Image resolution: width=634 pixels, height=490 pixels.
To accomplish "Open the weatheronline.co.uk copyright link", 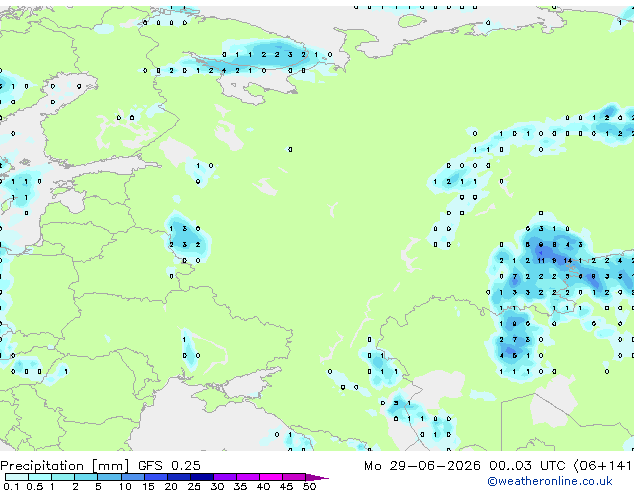I will tap(550, 481).
